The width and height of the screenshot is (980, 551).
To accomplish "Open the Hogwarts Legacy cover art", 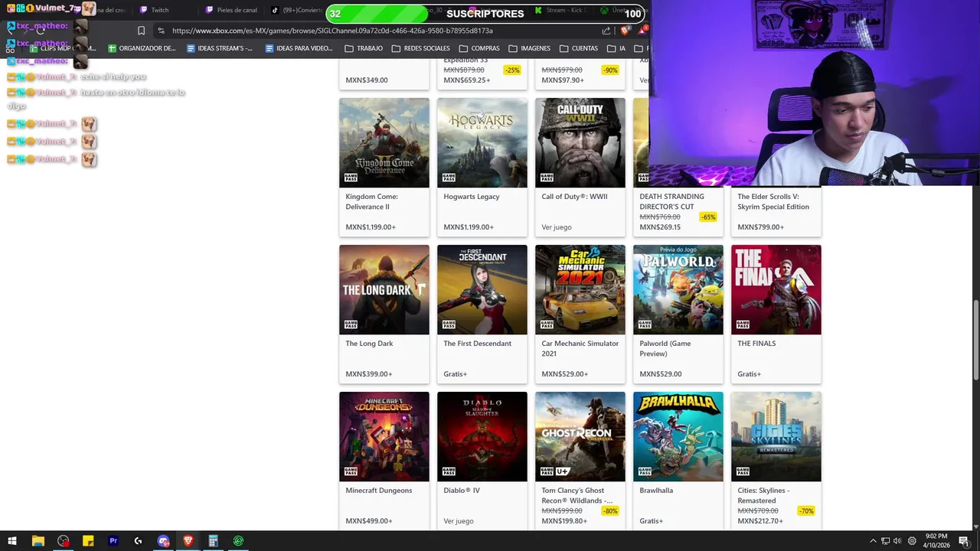I will (482, 142).
